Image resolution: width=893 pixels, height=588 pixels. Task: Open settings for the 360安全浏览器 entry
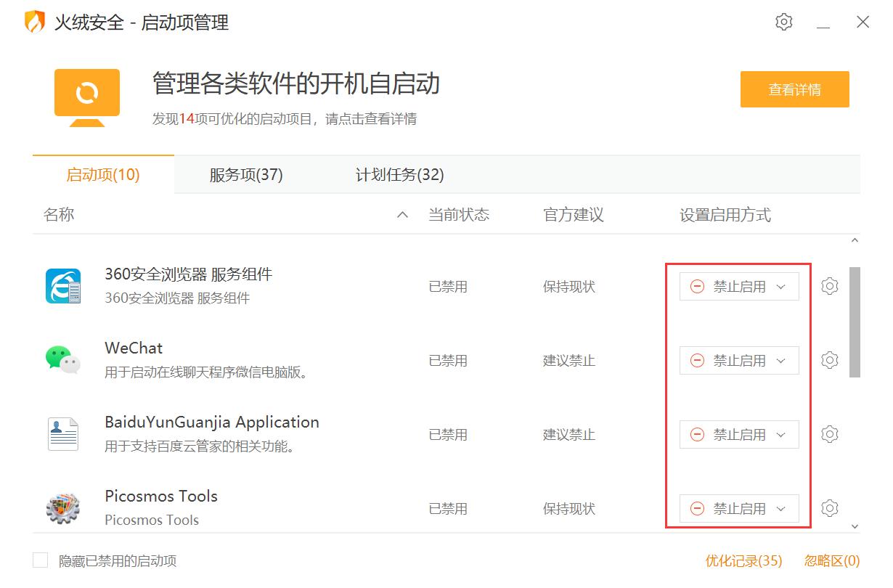click(x=829, y=286)
